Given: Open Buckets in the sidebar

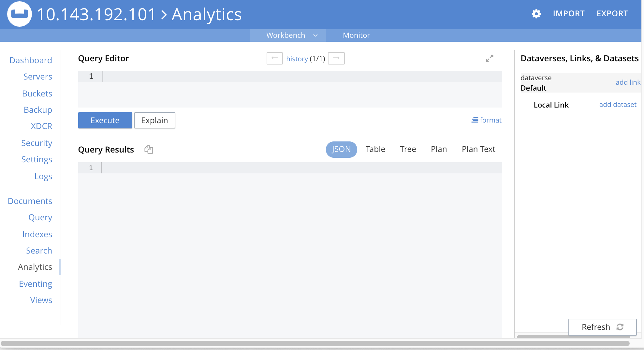Looking at the screenshot, I should tap(37, 94).
